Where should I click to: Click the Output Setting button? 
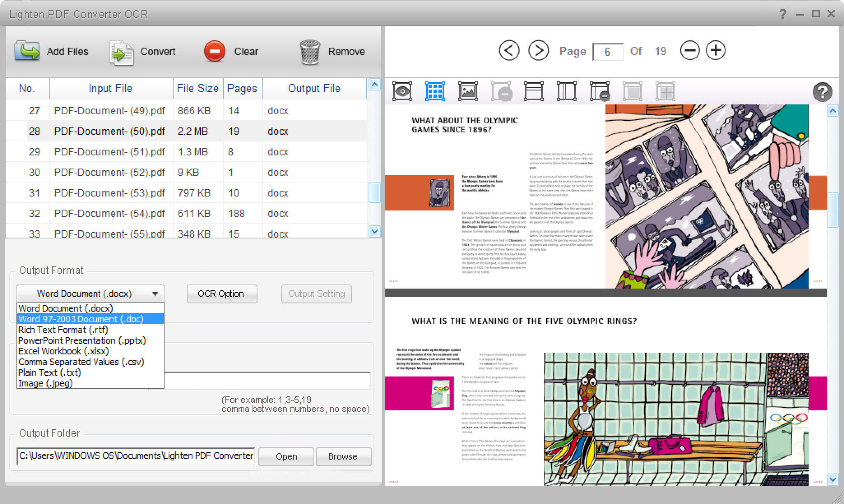316,294
